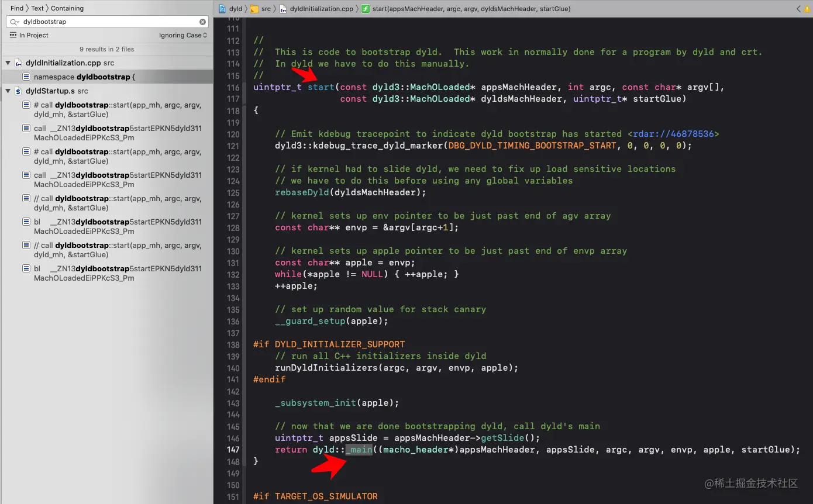Screen dimensions: 813x504
Task: Click the yellow src folder icon in breadcrumb
Action: (254, 9)
